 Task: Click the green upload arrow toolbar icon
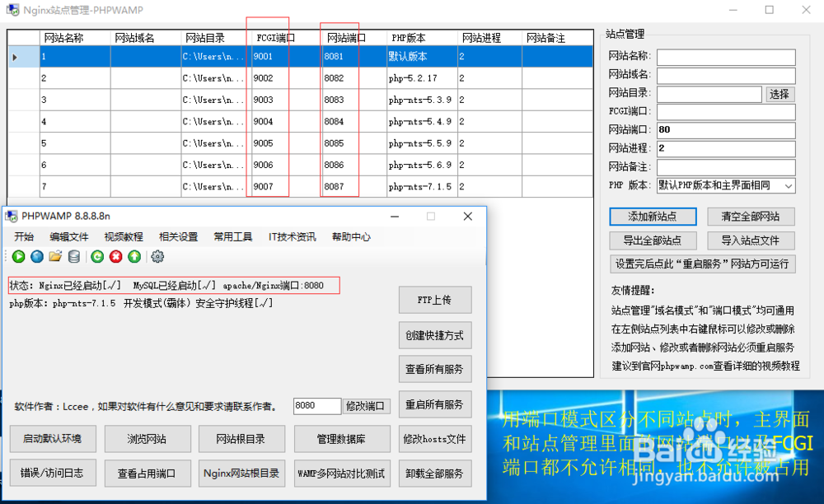(133, 256)
